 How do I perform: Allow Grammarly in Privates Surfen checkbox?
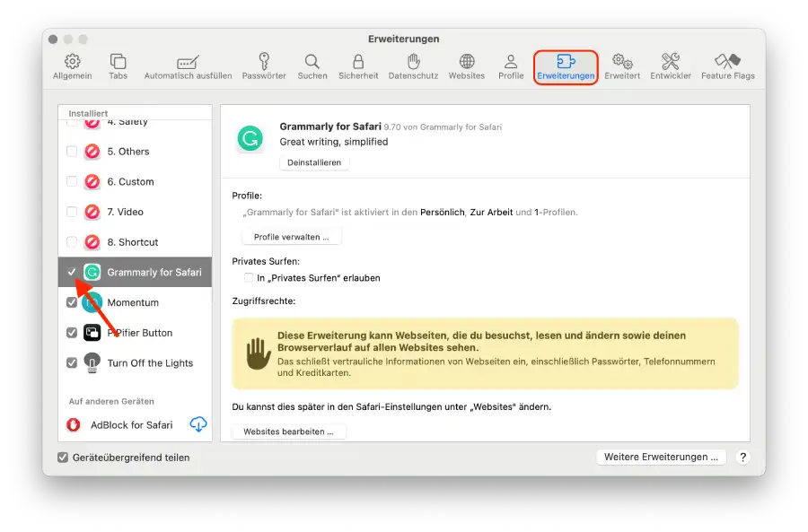[x=249, y=278]
